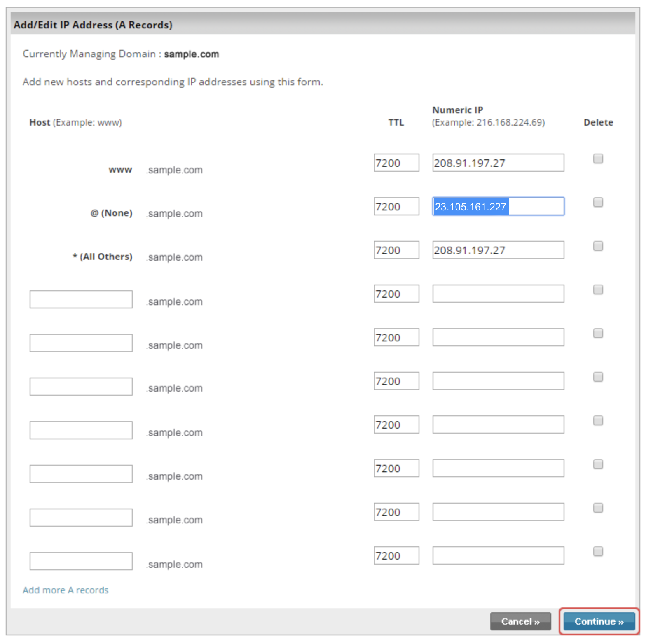Select the bottom row Numeric IP field
The height and width of the screenshot is (644, 646).
point(498,556)
